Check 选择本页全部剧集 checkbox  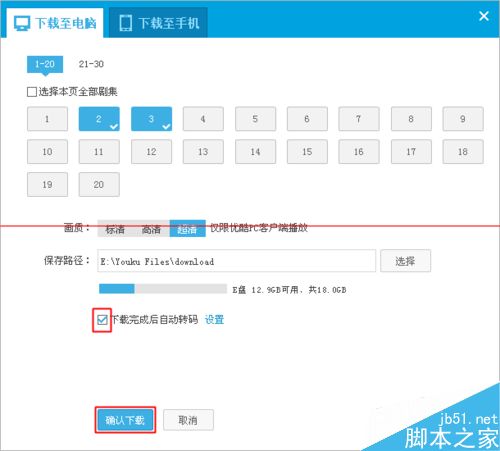[32, 92]
